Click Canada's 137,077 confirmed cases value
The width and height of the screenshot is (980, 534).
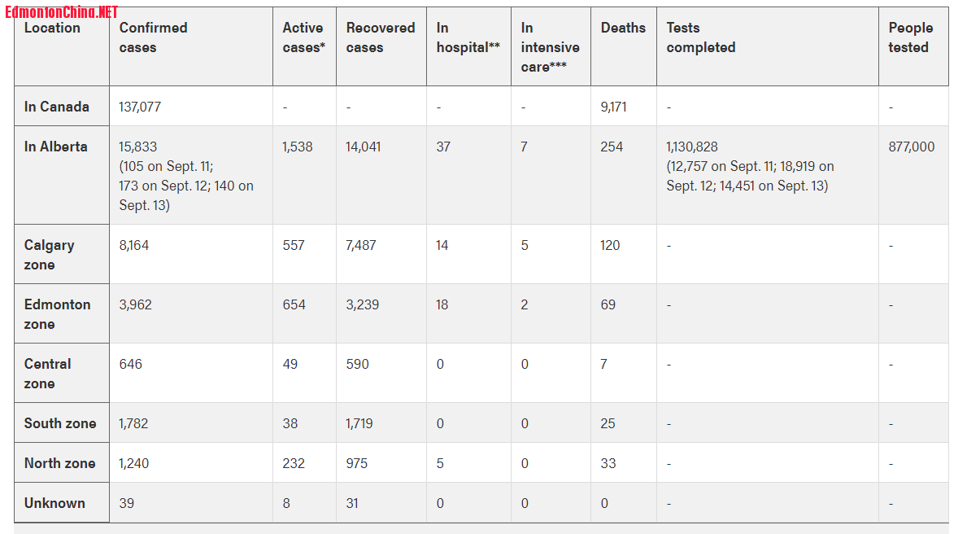(140, 107)
